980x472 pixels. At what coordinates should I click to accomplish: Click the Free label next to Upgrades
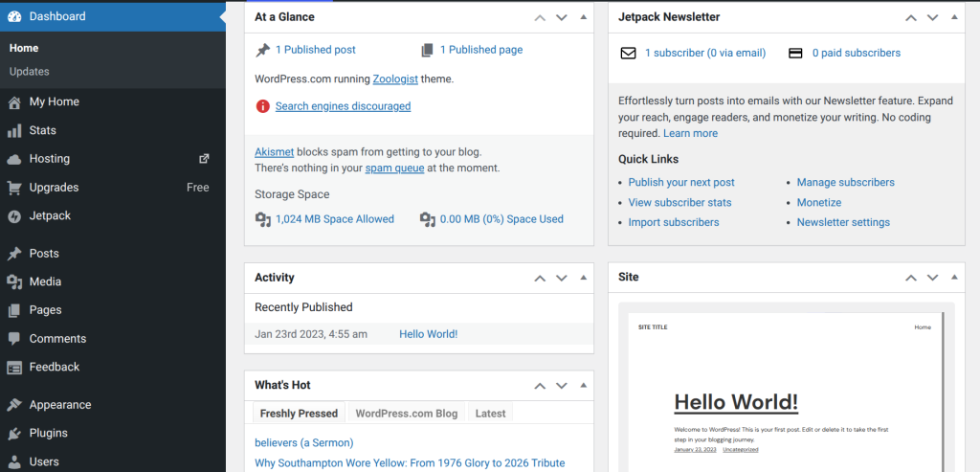point(198,188)
